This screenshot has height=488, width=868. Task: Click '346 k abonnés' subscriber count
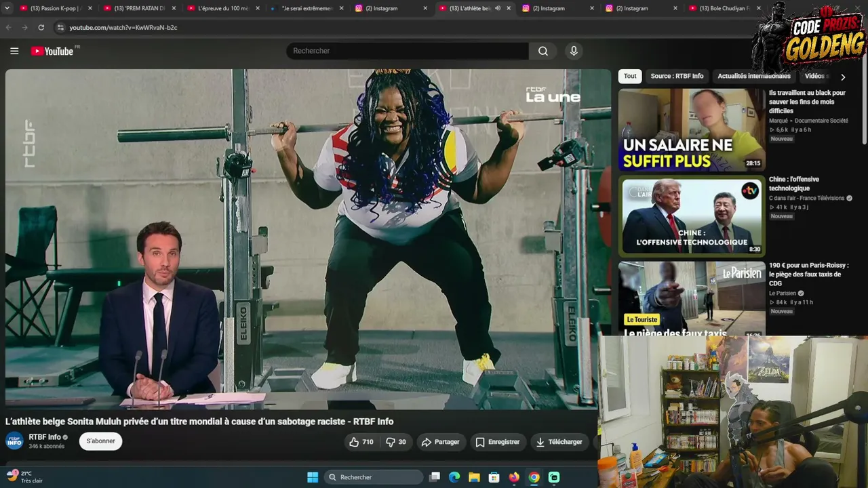[x=46, y=447]
